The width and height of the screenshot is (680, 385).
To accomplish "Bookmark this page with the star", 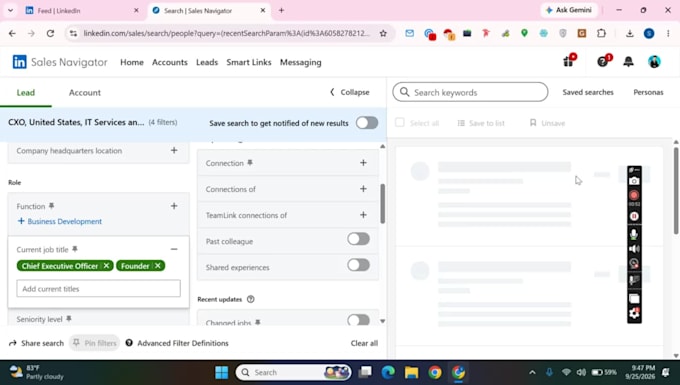I will 383,33.
